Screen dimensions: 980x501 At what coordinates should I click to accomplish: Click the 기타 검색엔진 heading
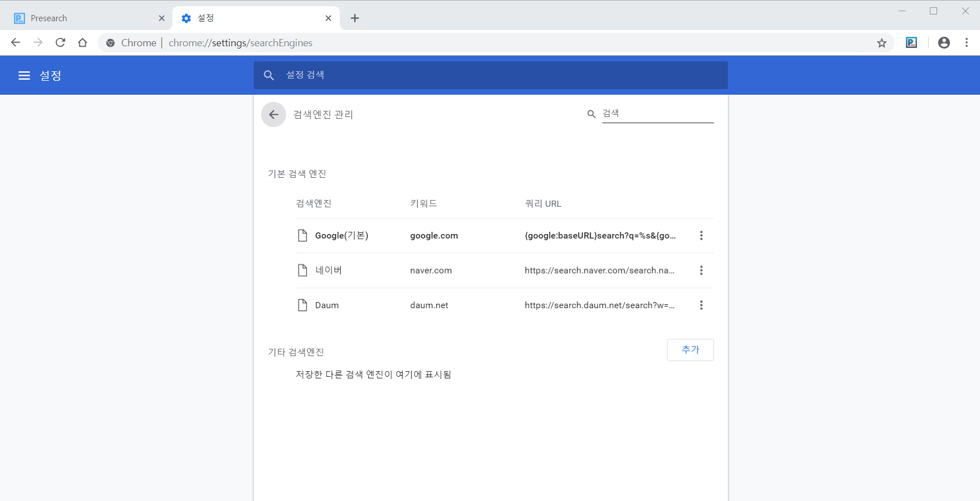(x=296, y=352)
